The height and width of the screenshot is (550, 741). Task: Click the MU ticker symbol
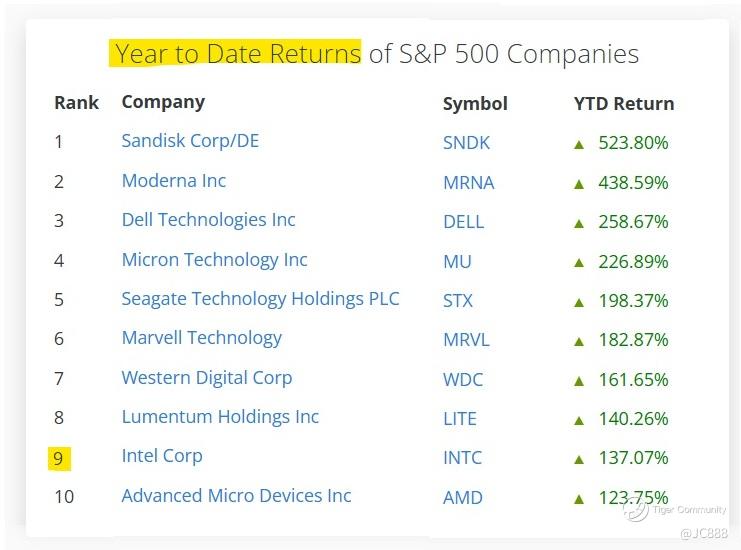point(457,261)
